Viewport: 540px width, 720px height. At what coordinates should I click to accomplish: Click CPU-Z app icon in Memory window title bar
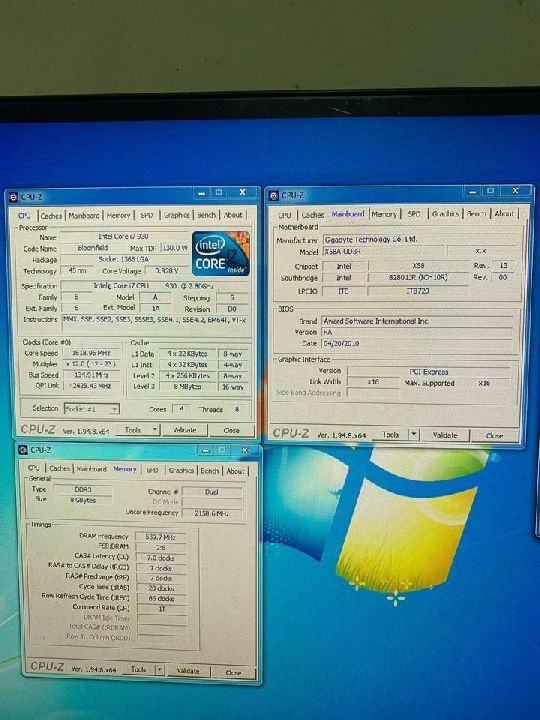pyautogui.click(x=23, y=450)
